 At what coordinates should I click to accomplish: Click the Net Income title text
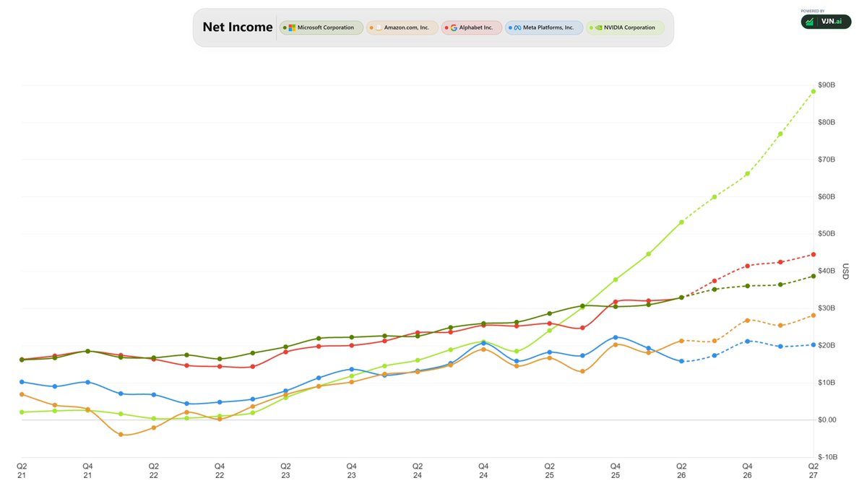[x=238, y=28]
